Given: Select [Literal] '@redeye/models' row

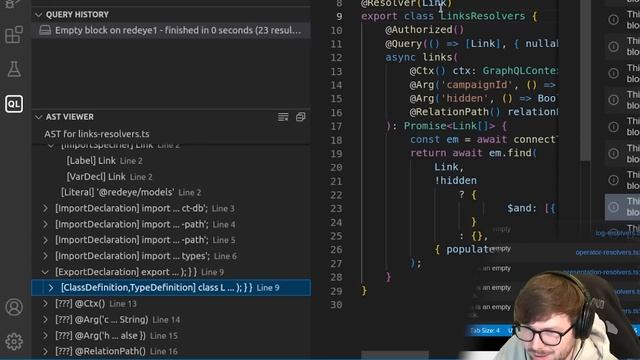Looking at the screenshot, I should coord(171,192).
